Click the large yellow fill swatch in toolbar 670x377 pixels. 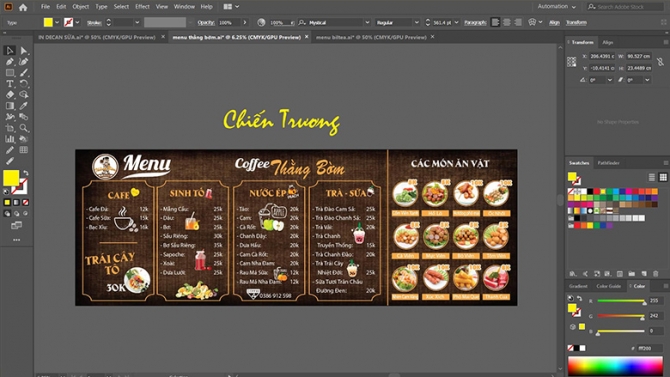click(x=11, y=178)
